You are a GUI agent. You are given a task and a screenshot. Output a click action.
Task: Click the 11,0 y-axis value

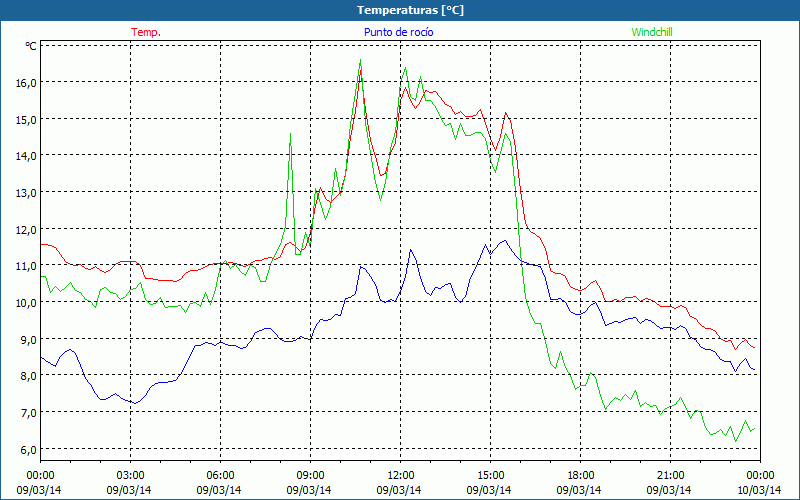[27, 266]
